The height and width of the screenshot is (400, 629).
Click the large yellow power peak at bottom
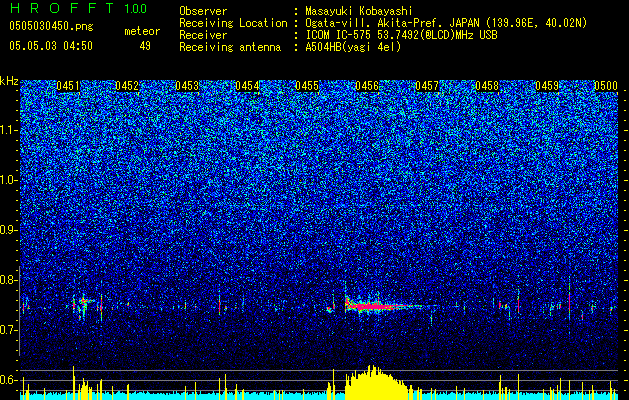coord(376,383)
